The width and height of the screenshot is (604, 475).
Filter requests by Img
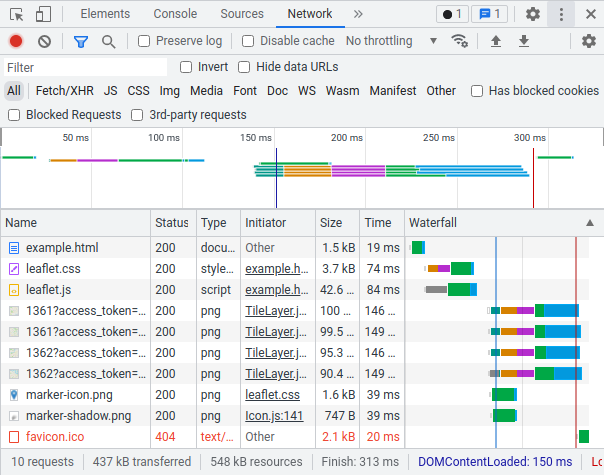click(169, 91)
